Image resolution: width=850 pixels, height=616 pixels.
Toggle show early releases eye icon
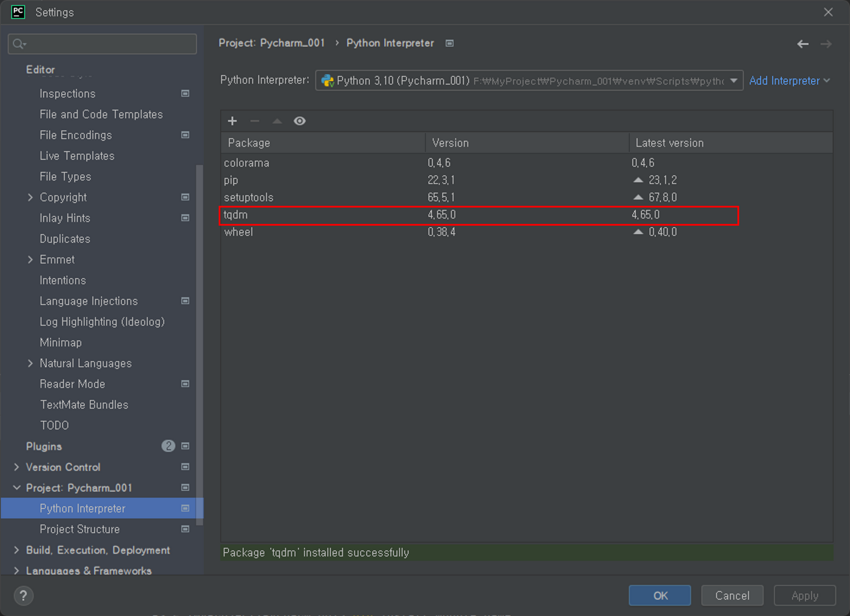(x=300, y=121)
